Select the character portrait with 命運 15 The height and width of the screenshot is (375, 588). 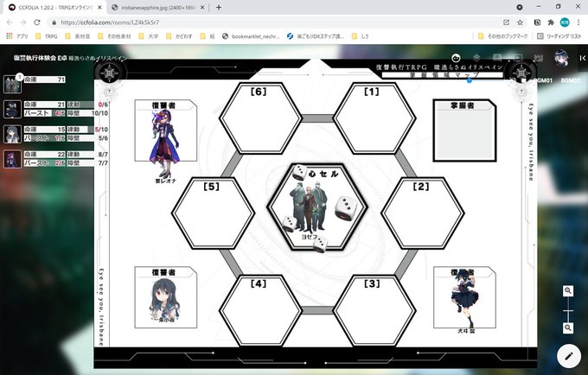click(x=12, y=134)
